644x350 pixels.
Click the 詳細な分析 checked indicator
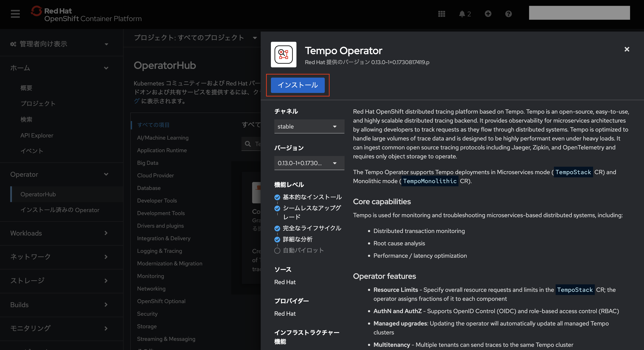tap(277, 239)
